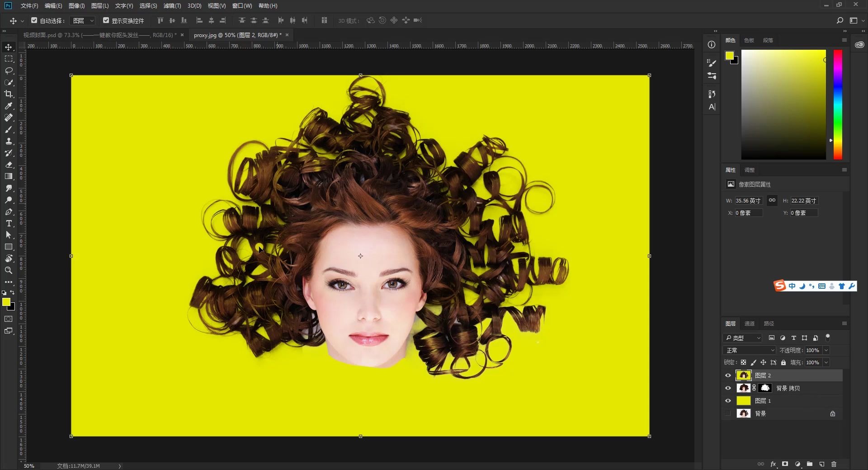This screenshot has width=868, height=470.
Task: Click the hue slider in Color panel
Action: click(838, 104)
